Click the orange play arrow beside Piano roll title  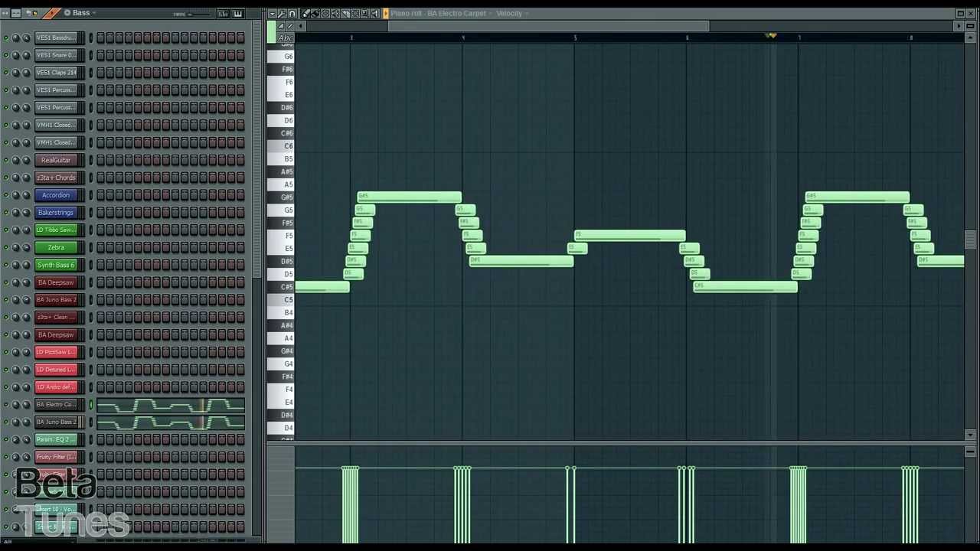385,13
